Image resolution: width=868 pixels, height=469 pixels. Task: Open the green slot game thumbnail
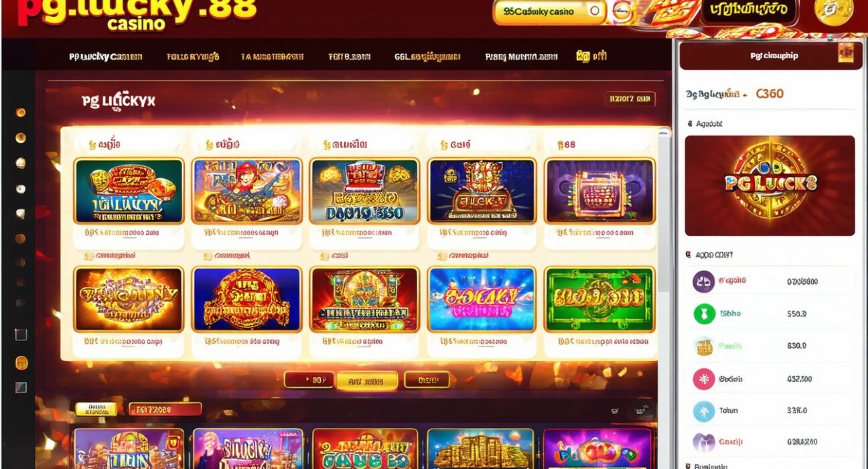[x=599, y=299]
